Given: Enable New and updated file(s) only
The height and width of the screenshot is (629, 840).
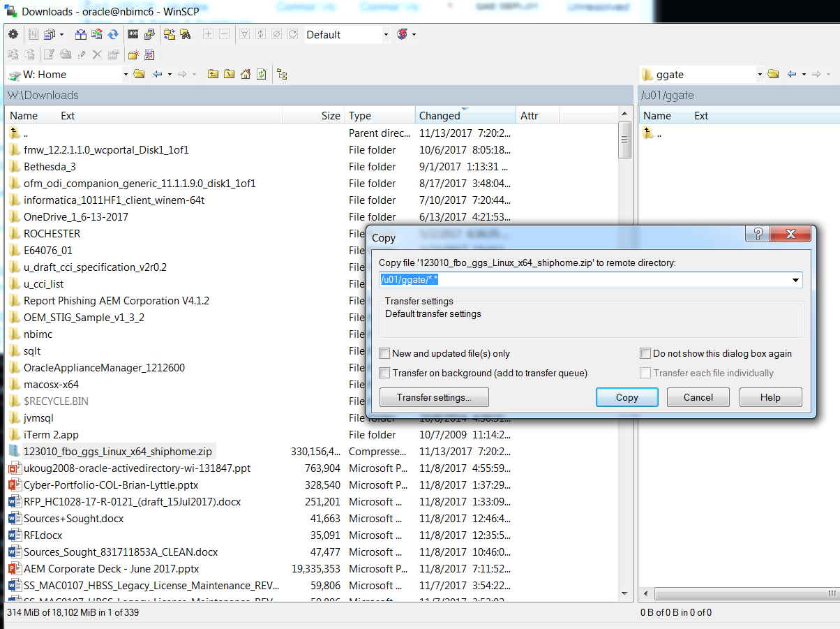Looking at the screenshot, I should point(384,353).
